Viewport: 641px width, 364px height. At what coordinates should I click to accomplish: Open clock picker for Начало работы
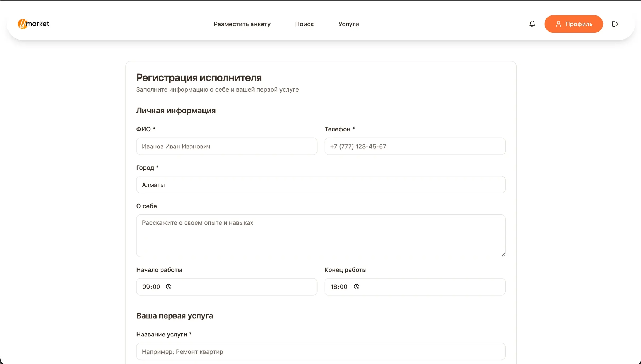169,287
